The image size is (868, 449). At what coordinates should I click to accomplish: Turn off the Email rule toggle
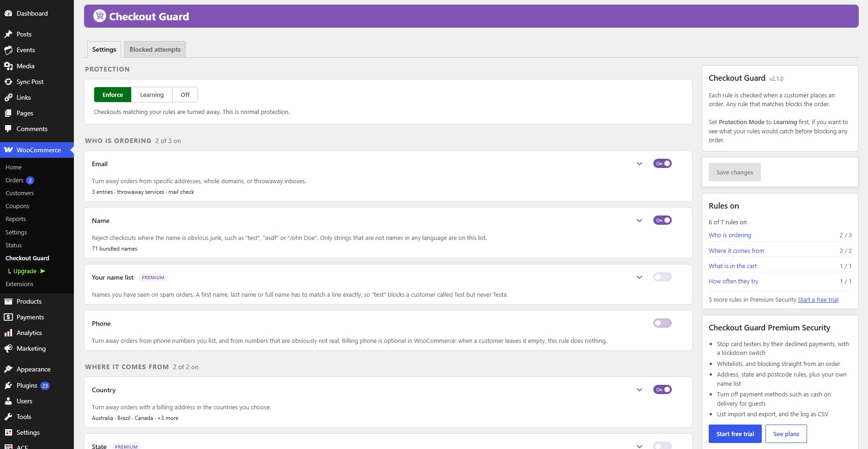pyautogui.click(x=662, y=163)
